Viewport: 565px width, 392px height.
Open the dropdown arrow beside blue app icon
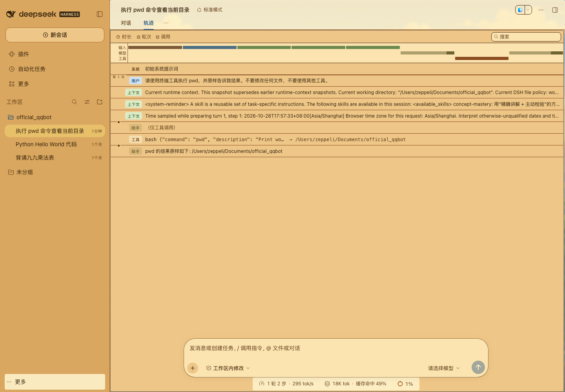point(528,10)
